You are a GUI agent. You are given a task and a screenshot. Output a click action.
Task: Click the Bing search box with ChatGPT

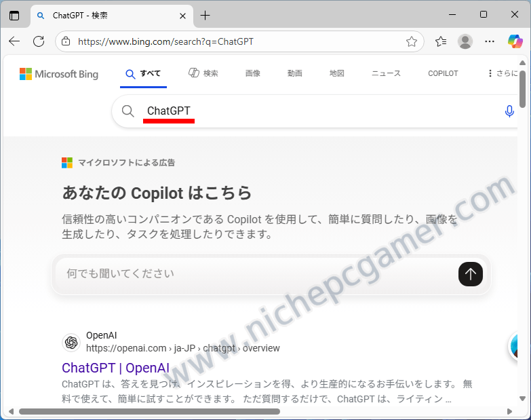click(x=315, y=111)
